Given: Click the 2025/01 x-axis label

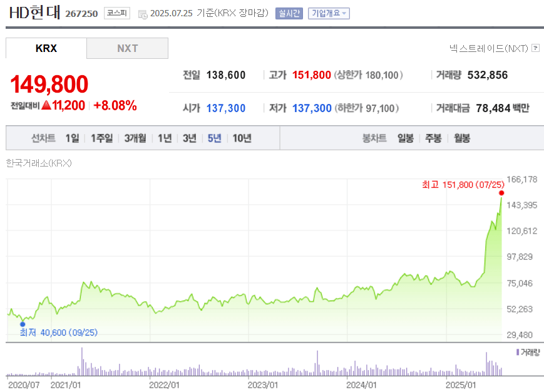Looking at the screenshot, I should (x=461, y=385).
